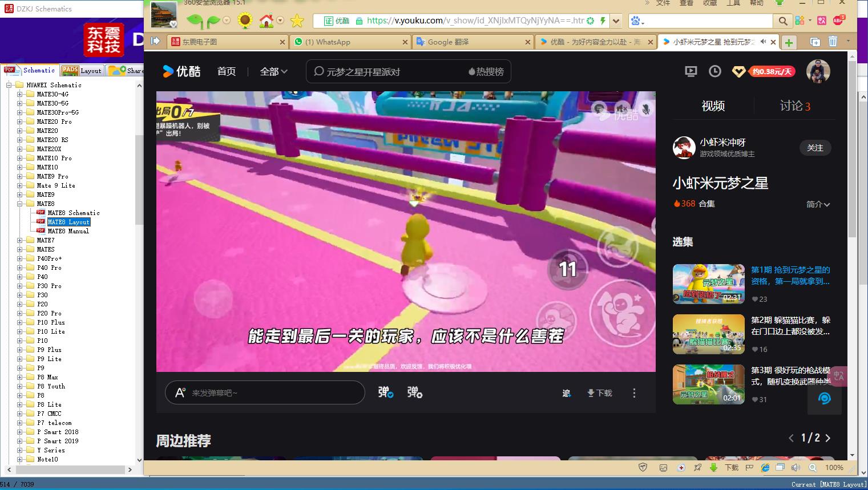The height and width of the screenshot is (490, 868).
Task: Click the browser forward leaf icon
Action: point(213,21)
